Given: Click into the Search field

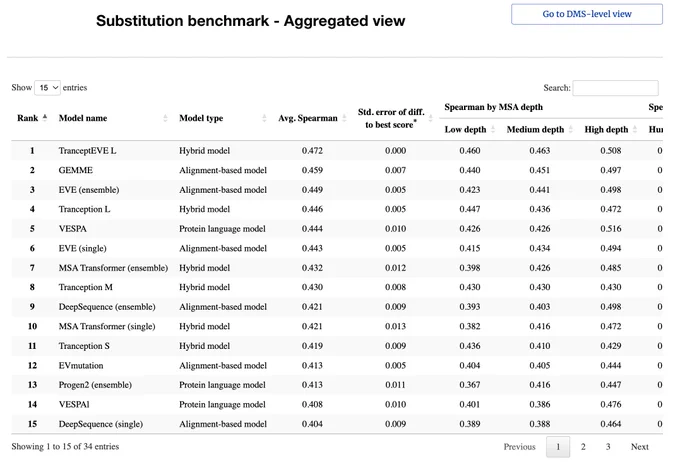Looking at the screenshot, I should click(x=615, y=88).
